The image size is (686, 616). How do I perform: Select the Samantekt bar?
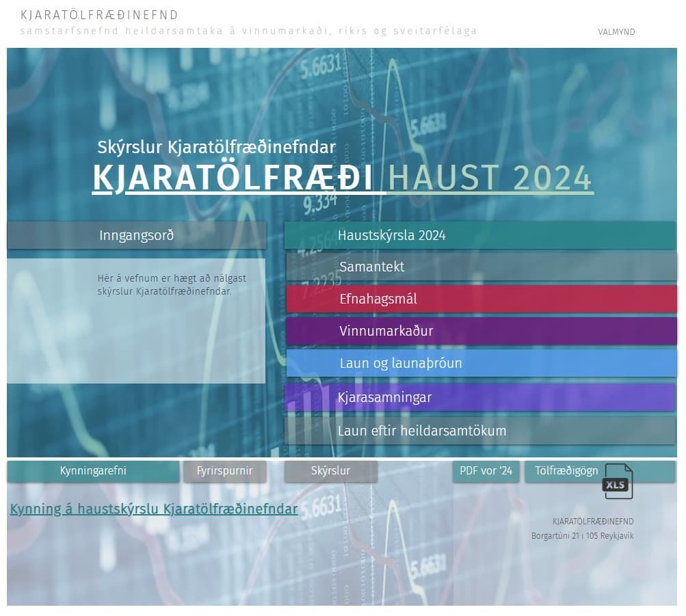point(481,267)
